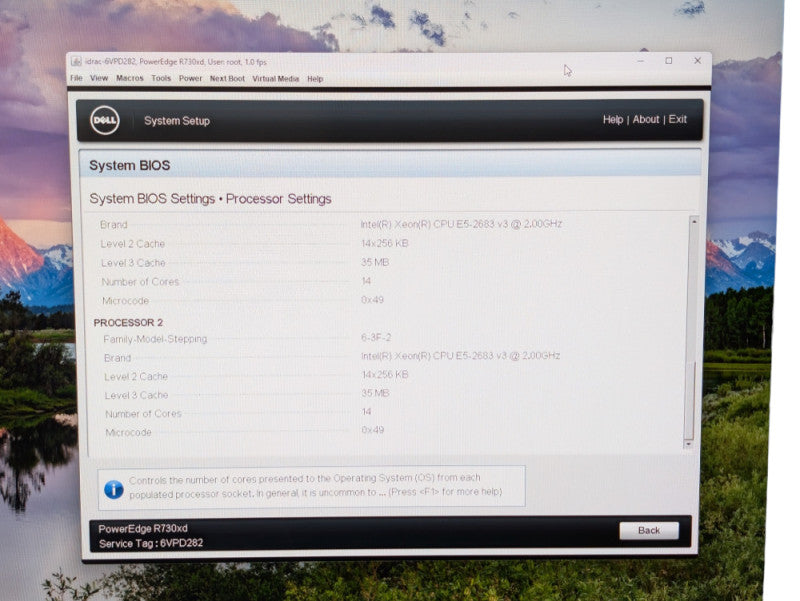Click Processor 2 Brand label
The image size is (800, 601).
point(117,358)
